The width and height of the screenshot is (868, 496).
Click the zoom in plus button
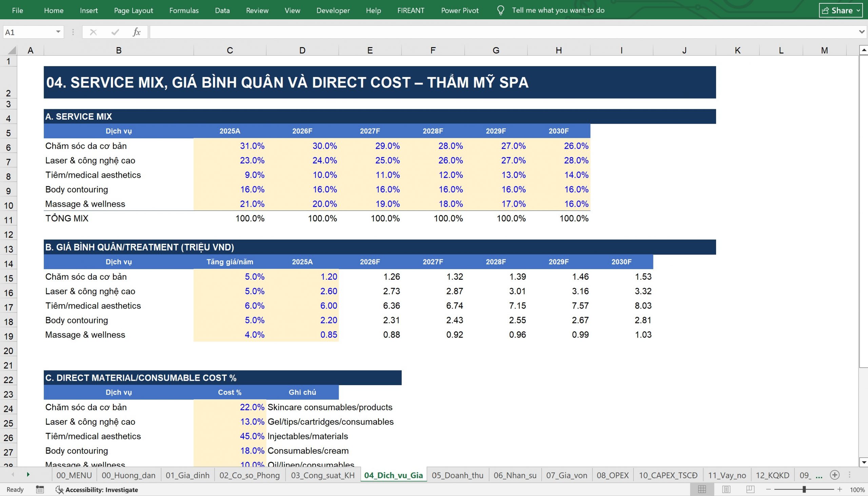coord(840,490)
